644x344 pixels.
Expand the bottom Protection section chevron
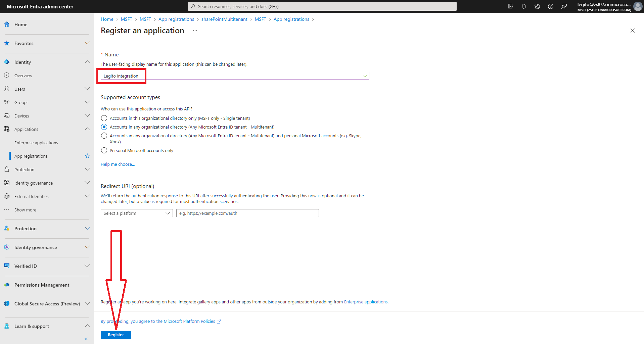[87, 228]
